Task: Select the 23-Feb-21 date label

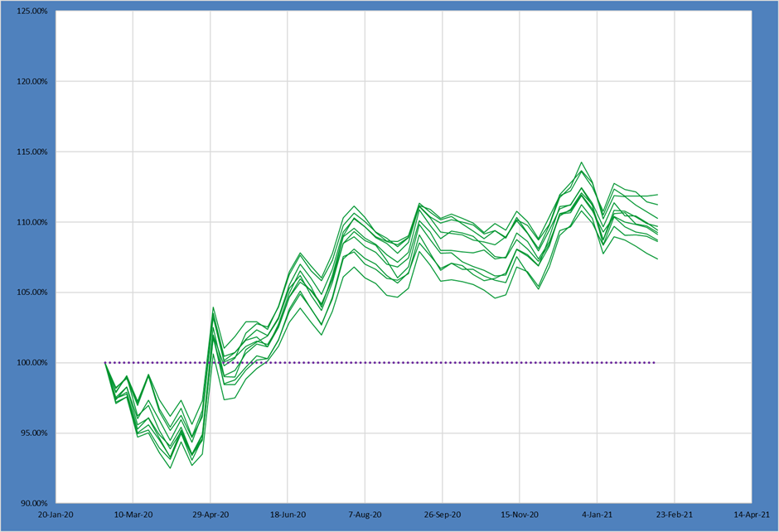Action: coord(675,515)
